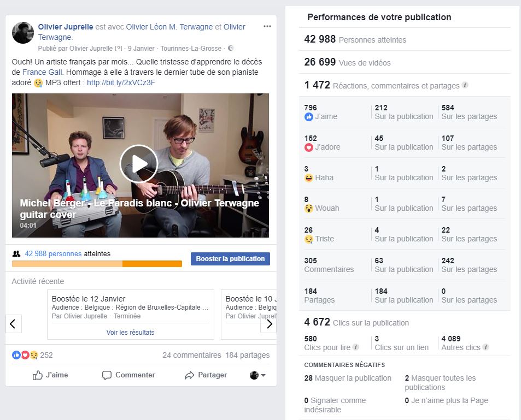Play the Paradis blanc video

[138, 164]
